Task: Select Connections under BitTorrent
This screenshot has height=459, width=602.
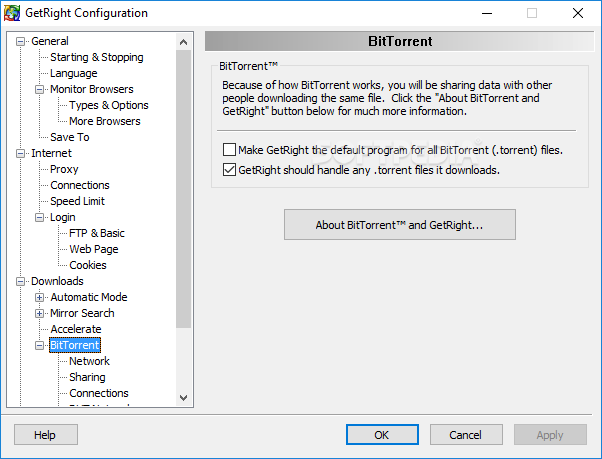Action: [x=99, y=393]
